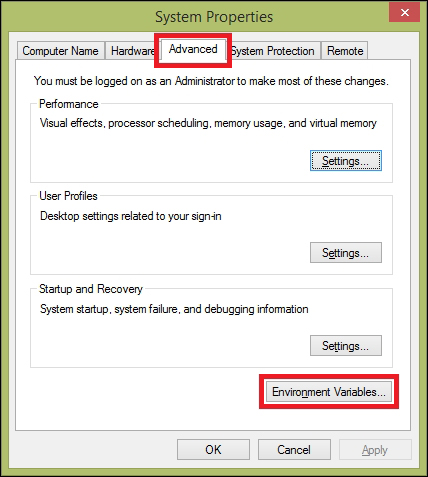Click the Administrator logon notice text
The height and width of the screenshot is (477, 428).
click(211, 81)
